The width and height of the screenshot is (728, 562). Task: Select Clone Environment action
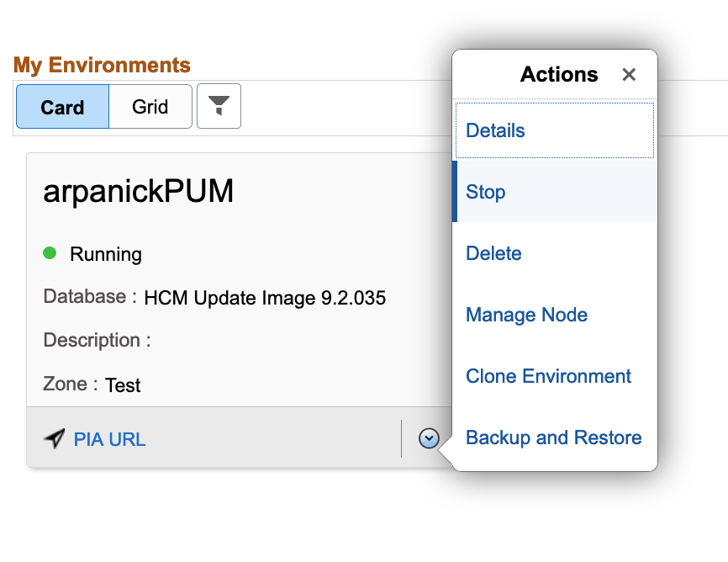click(x=548, y=376)
